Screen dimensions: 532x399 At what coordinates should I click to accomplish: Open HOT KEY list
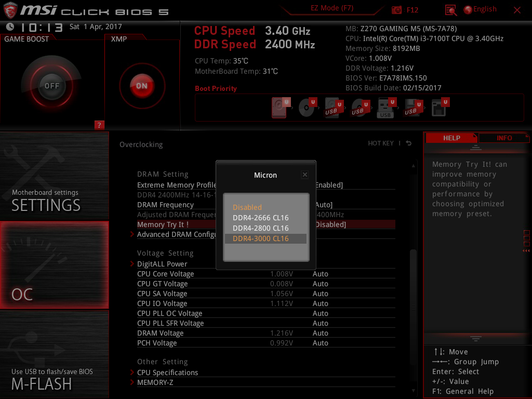pos(381,143)
